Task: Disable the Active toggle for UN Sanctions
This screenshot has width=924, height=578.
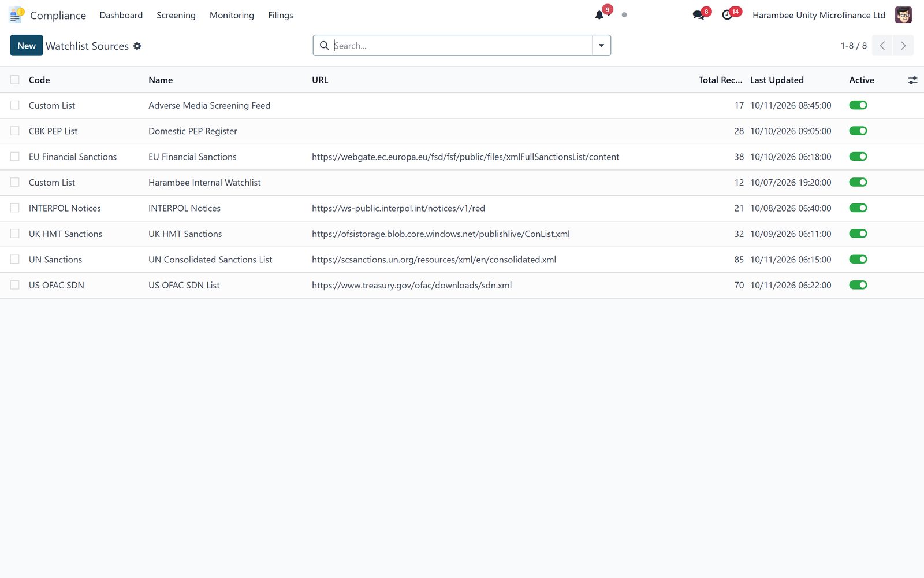Action: point(858,260)
